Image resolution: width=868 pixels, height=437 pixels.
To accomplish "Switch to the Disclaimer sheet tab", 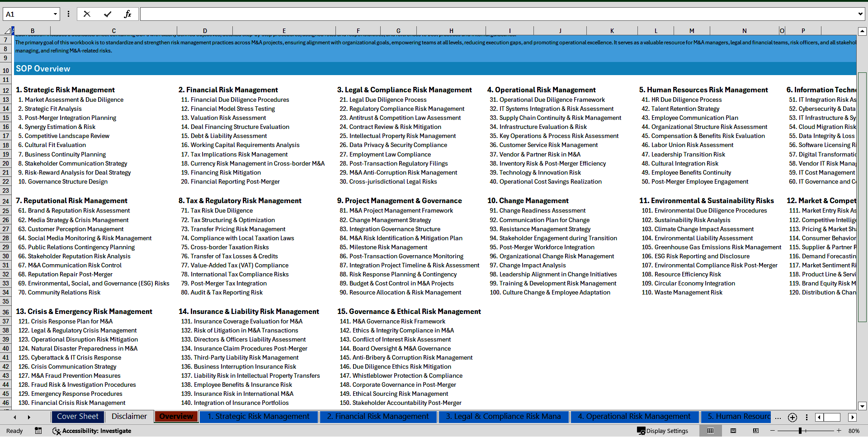I will click(129, 416).
